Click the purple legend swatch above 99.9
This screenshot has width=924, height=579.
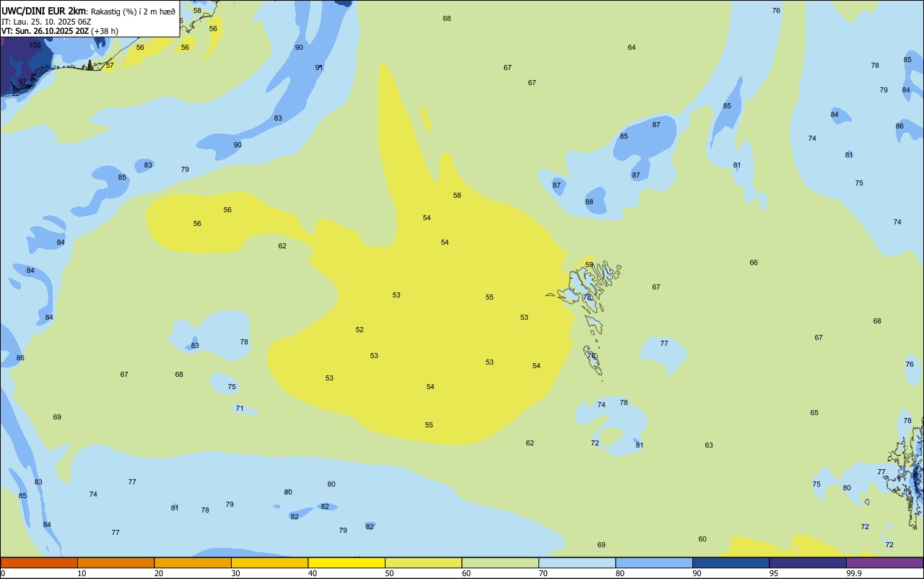pos(884,562)
